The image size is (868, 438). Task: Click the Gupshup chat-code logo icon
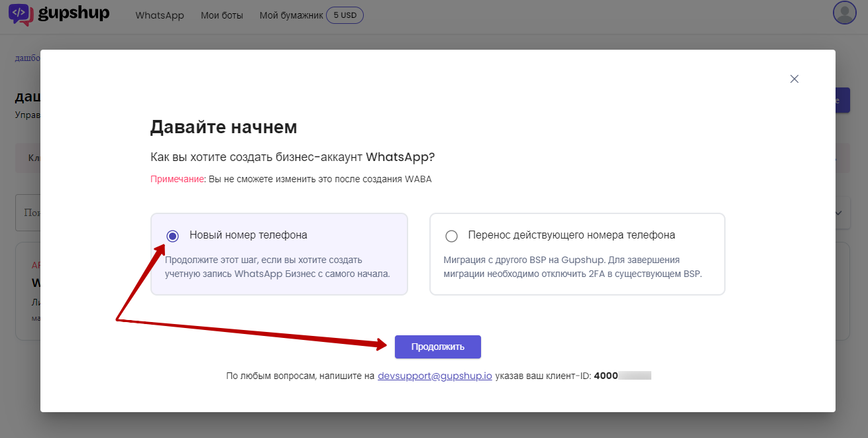click(x=21, y=15)
